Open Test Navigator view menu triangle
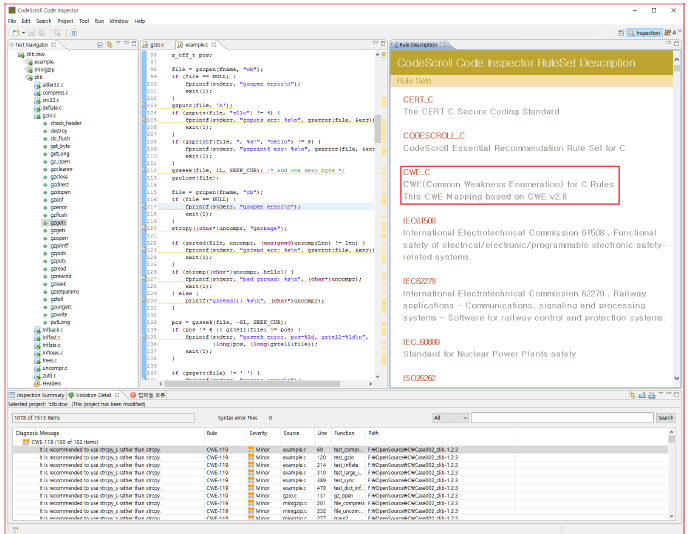The image size is (688, 534). [x=118, y=43]
